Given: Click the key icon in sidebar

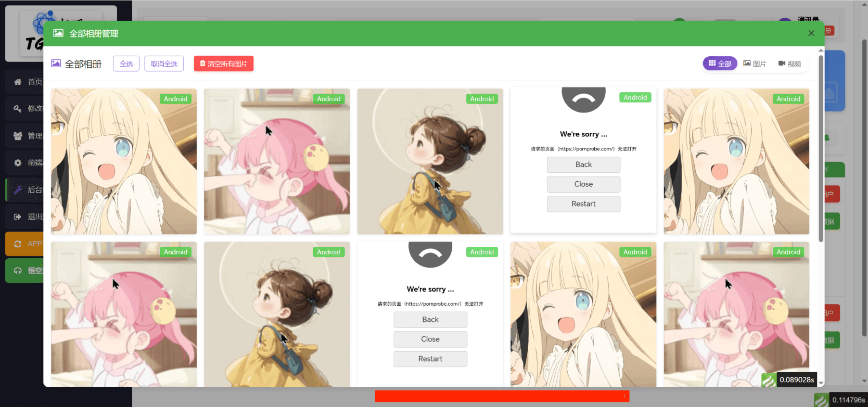Looking at the screenshot, I should (18, 109).
